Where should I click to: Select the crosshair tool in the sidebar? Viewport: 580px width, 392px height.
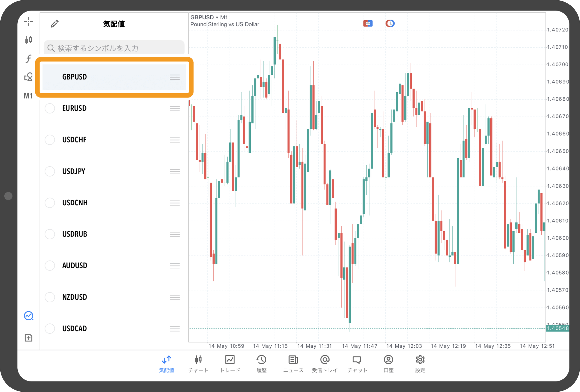point(28,22)
